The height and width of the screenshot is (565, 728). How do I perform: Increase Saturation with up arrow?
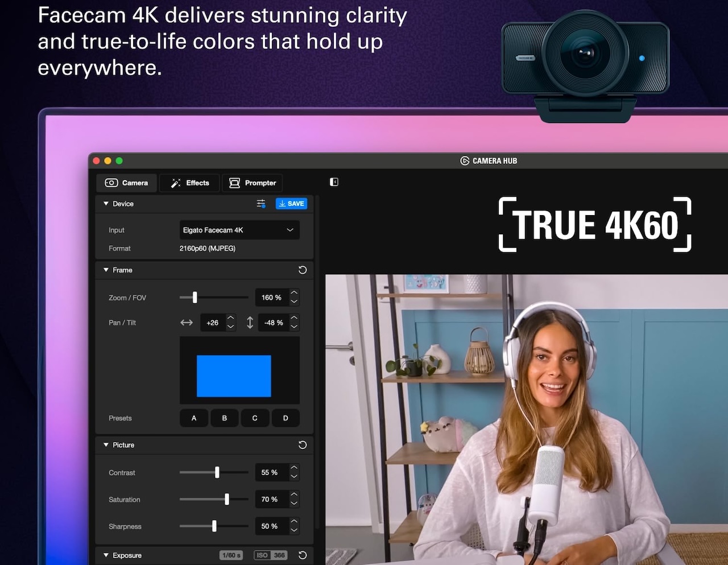tap(294, 494)
